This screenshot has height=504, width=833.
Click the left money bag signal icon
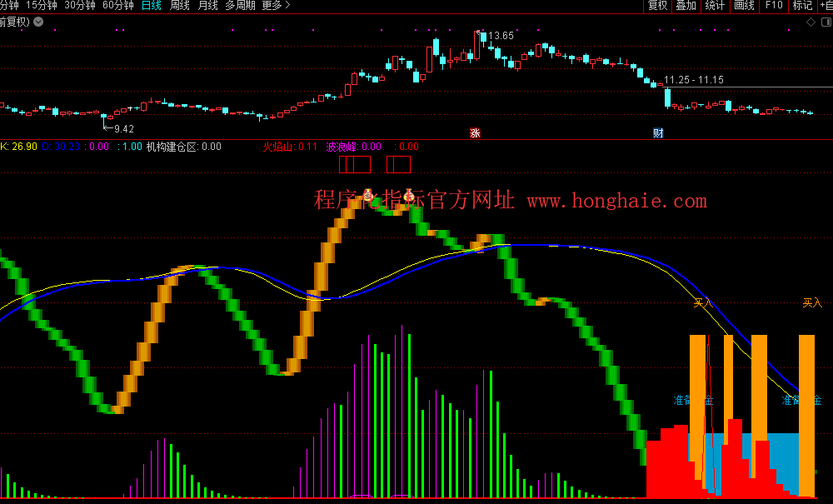coord(367,195)
